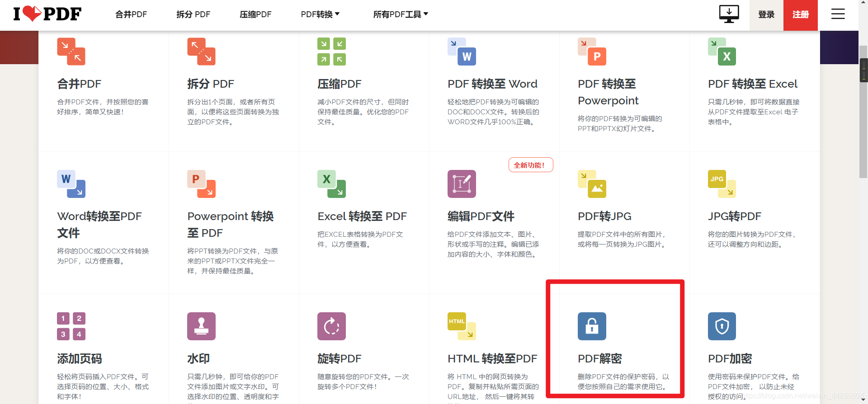Open the hamburger menu
The width and height of the screenshot is (868, 404).
coord(838,14)
